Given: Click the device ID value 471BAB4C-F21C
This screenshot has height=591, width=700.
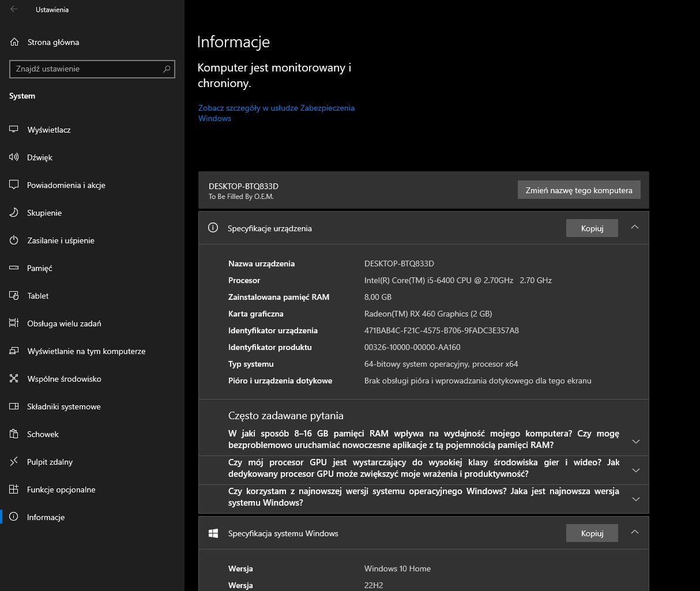Looking at the screenshot, I should pos(442,330).
